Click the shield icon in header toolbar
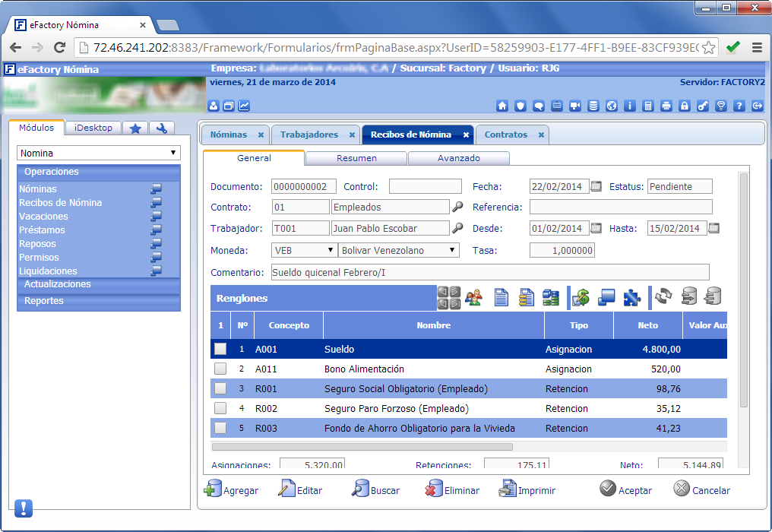The width and height of the screenshot is (772, 532). [520, 106]
